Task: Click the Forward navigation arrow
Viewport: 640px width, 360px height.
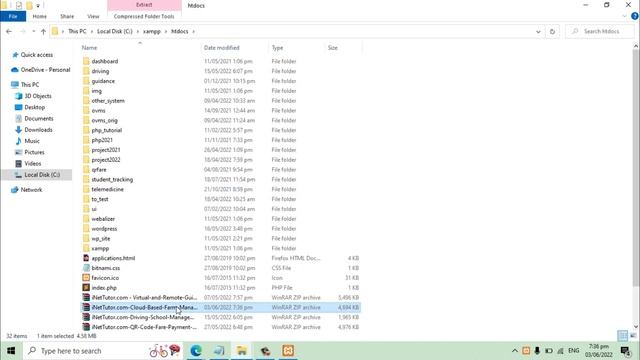Action: (23, 31)
